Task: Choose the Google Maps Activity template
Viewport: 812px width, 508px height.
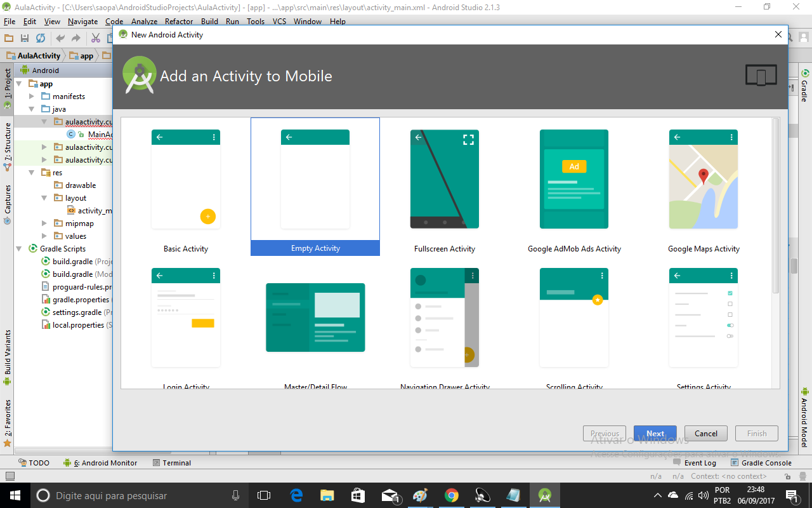Action: [704, 179]
